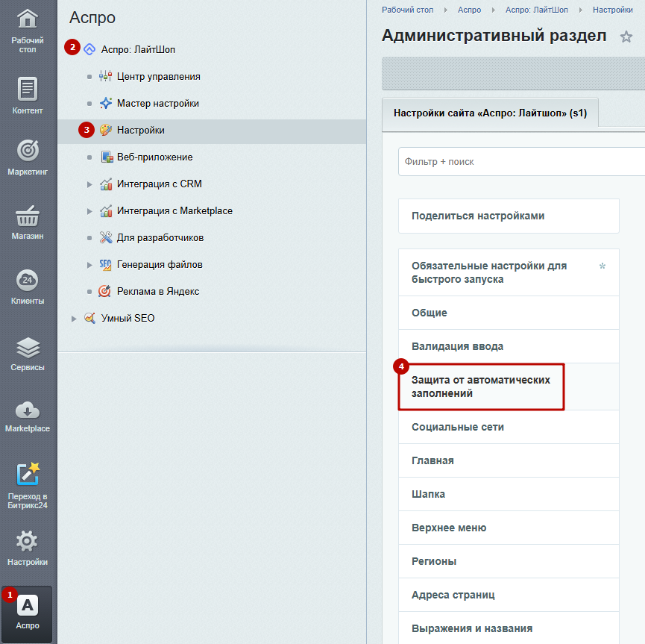The width and height of the screenshot is (645, 644).
Task: Click the Веб-приложение icon
Action: (107, 157)
